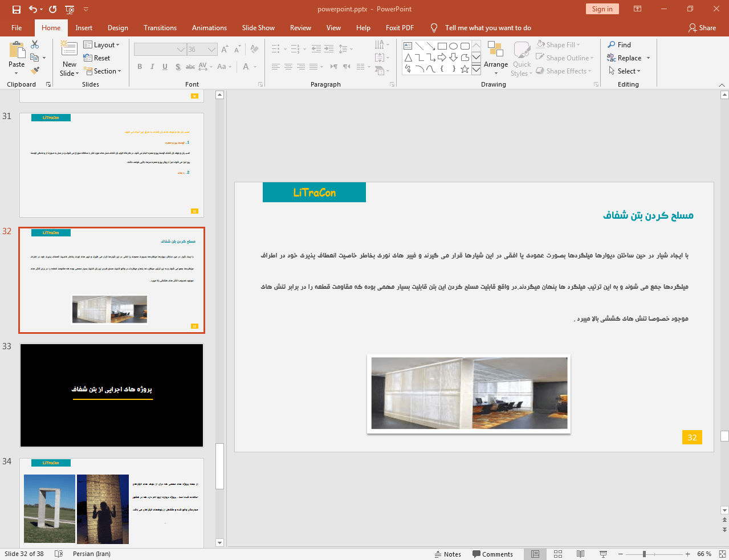Click the Sign in button
729x560 pixels.
tap(602, 9)
